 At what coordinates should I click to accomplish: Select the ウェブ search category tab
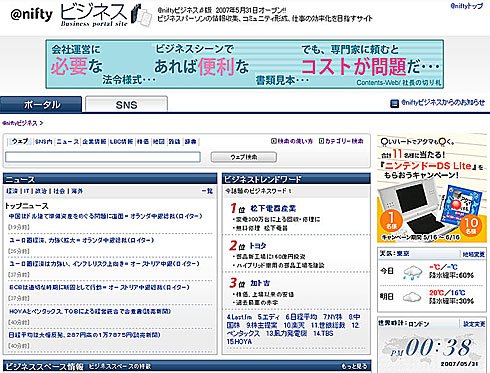click(x=20, y=141)
